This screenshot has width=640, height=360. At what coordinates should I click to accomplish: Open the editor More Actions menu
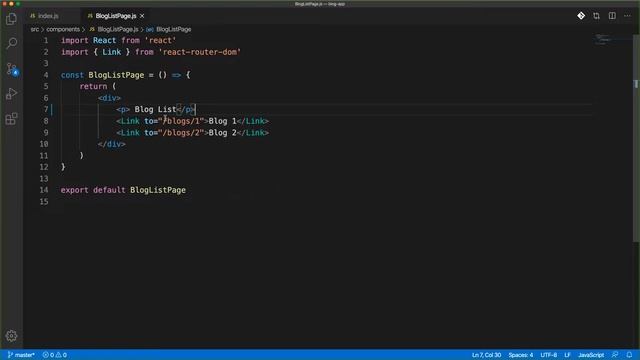(627, 16)
